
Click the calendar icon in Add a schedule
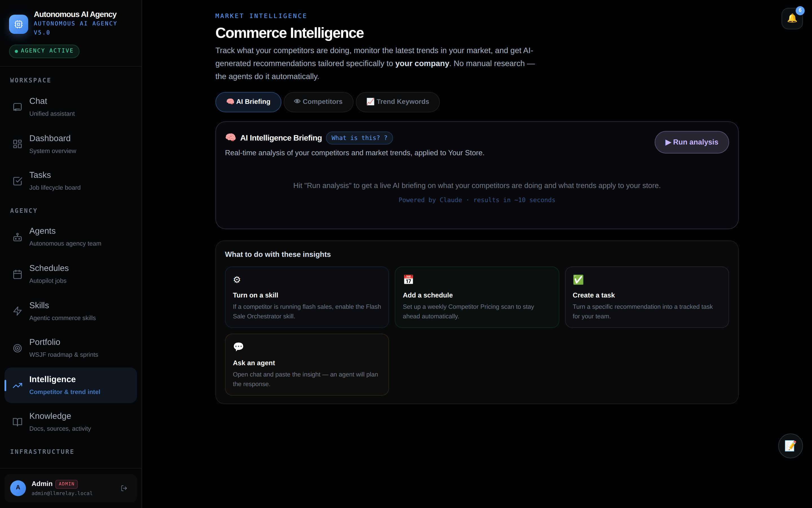point(408,279)
